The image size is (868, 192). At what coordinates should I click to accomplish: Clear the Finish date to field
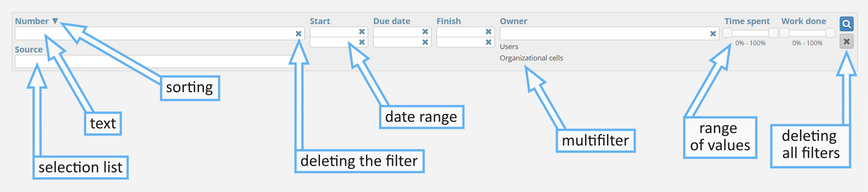[x=488, y=42]
